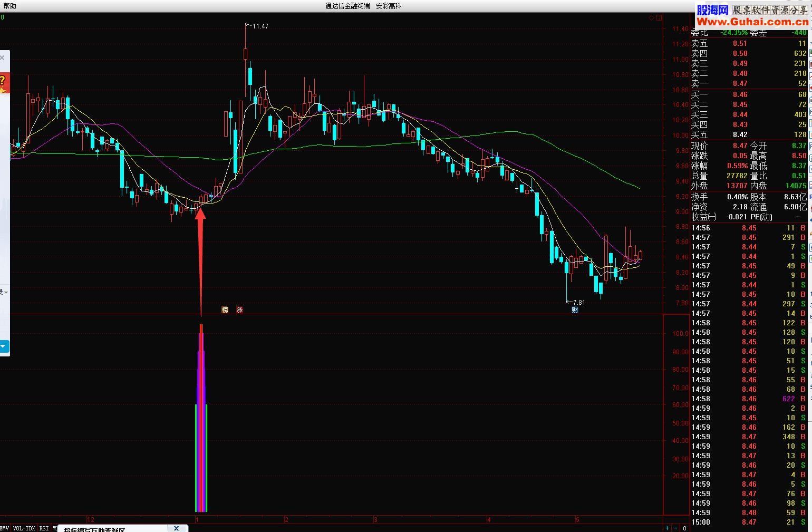Screen dimensions: 812x532
Task: Switch to the VOL-TDX indicator tab
Action: 24,528
